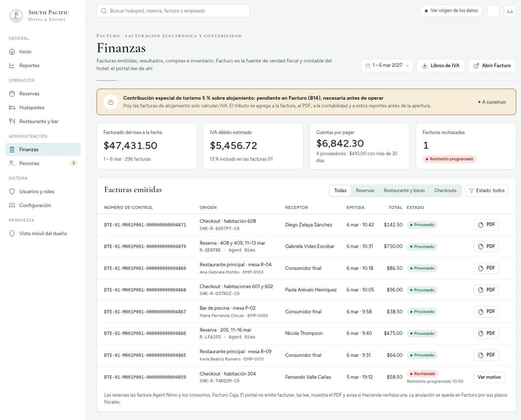The image size is (521, 420).
Task: Open Restaurante y bar via cutlery icon
Action: coord(12,121)
